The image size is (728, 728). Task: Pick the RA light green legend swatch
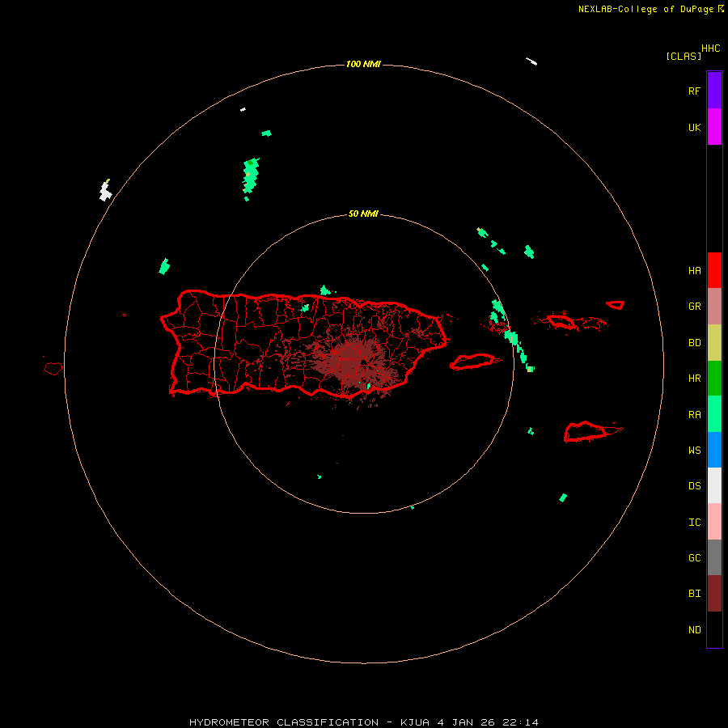click(714, 414)
